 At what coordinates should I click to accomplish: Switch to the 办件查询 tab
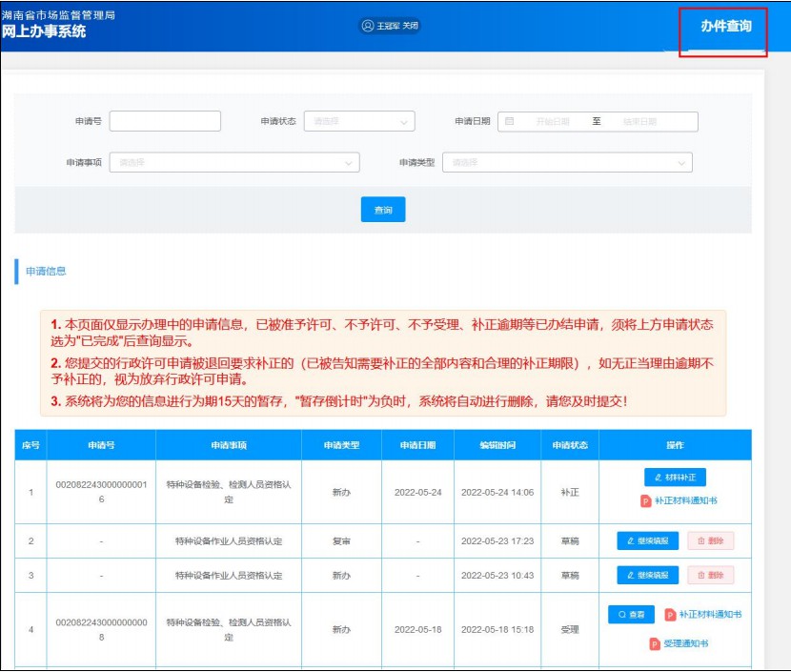coord(725,27)
